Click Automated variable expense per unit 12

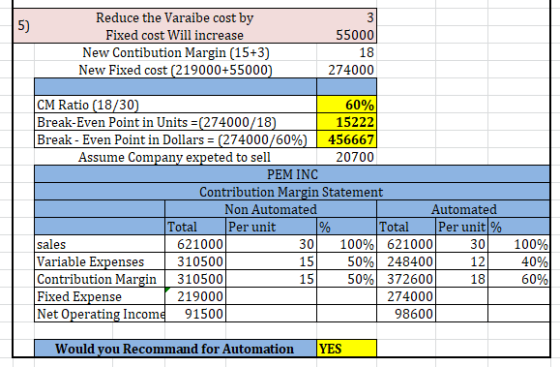(462, 262)
